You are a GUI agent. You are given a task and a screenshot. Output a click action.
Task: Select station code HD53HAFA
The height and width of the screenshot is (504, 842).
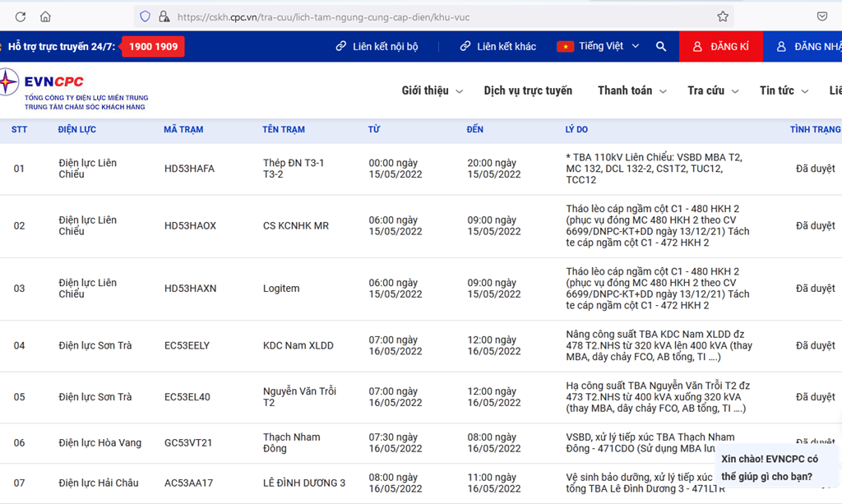(190, 169)
